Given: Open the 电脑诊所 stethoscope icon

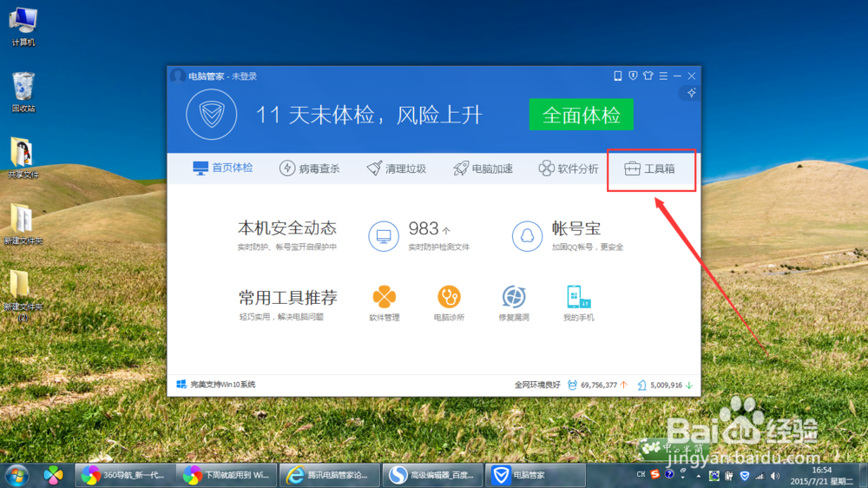Looking at the screenshot, I should pyautogui.click(x=449, y=297).
